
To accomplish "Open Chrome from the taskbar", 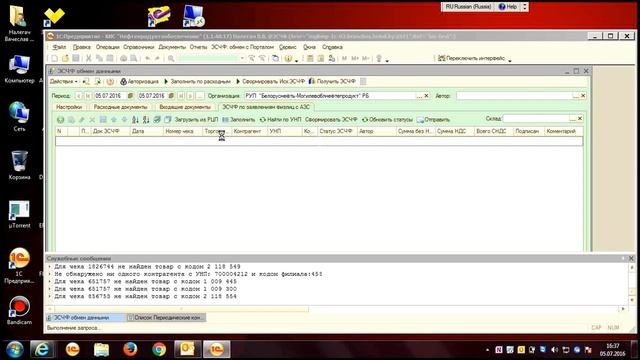I will [x=159, y=350].
